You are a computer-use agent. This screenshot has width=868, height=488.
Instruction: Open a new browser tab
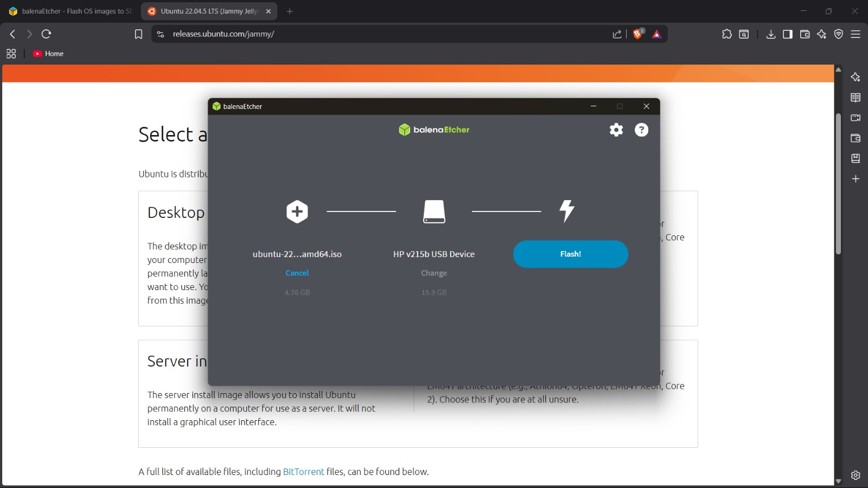pos(290,11)
